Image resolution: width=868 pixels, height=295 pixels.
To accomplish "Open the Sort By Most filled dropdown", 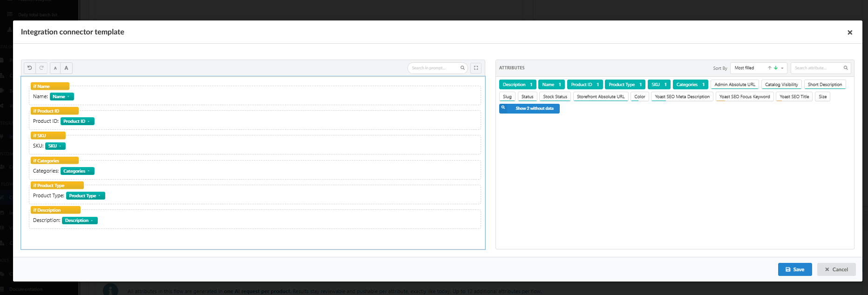I will coord(759,68).
